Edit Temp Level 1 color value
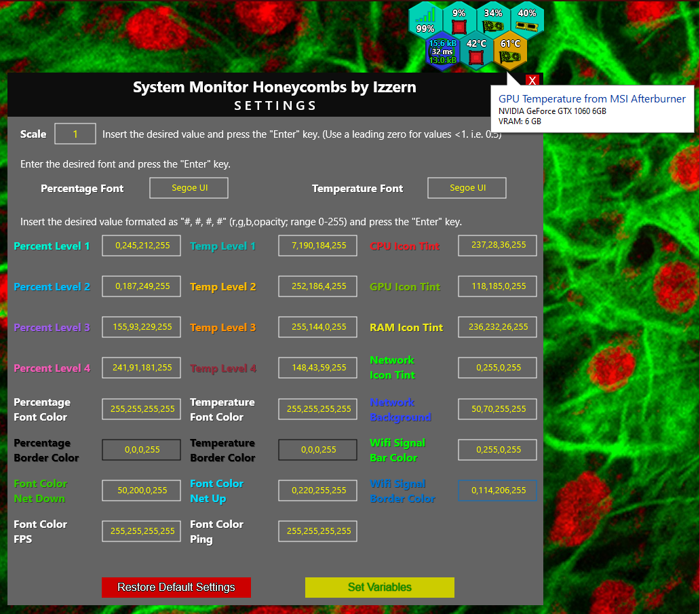The height and width of the screenshot is (614, 700). [x=318, y=245]
